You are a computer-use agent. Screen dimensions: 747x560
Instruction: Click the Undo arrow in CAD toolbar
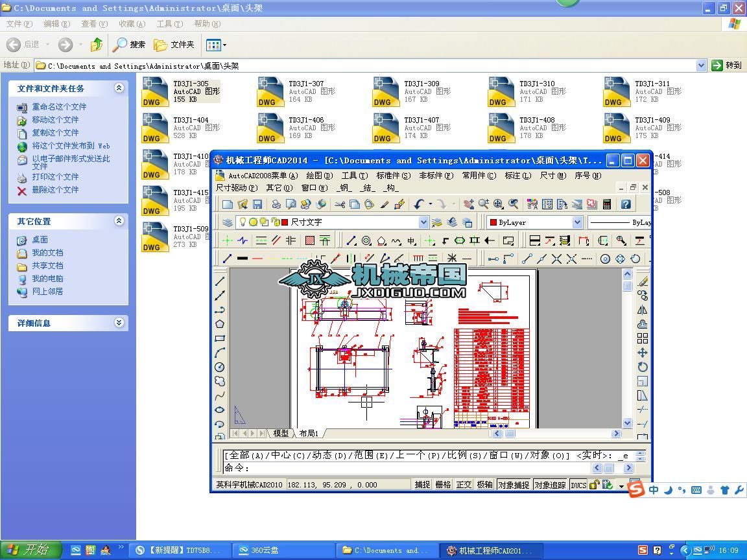click(419, 204)
